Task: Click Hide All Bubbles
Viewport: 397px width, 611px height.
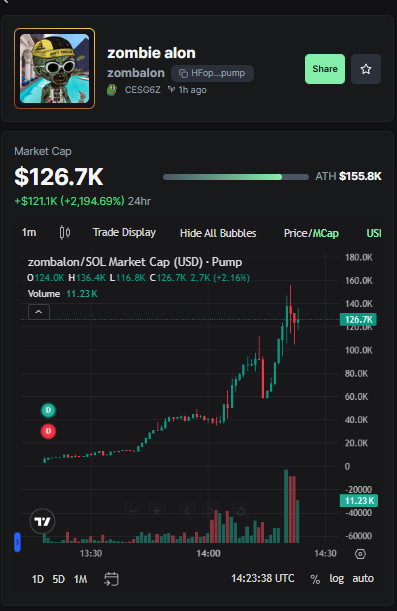Action: [218, 233]
